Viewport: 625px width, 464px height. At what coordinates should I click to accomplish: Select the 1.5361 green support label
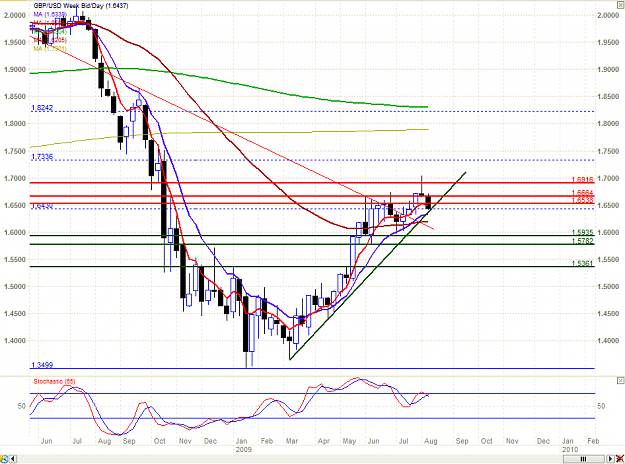pyautogui.click(x=582, y=263)
